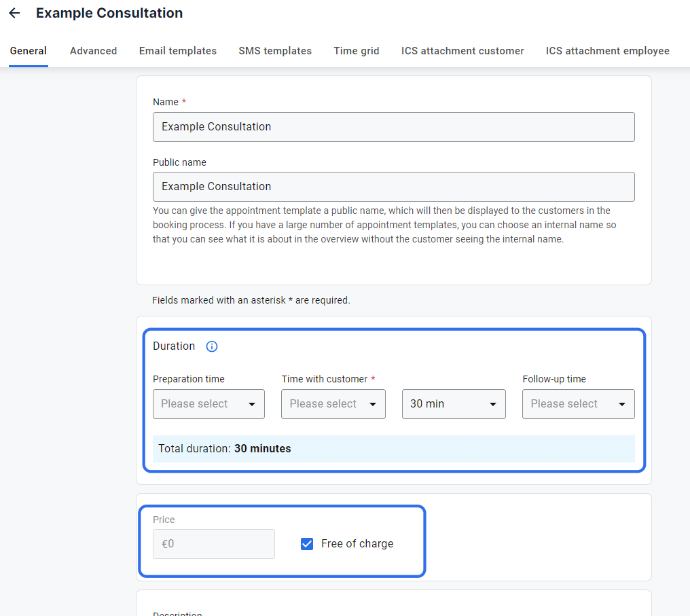Click the Price €0 field
Image resolution: width=690 pixels, height=616 pixels.
[x=214, y=544]
